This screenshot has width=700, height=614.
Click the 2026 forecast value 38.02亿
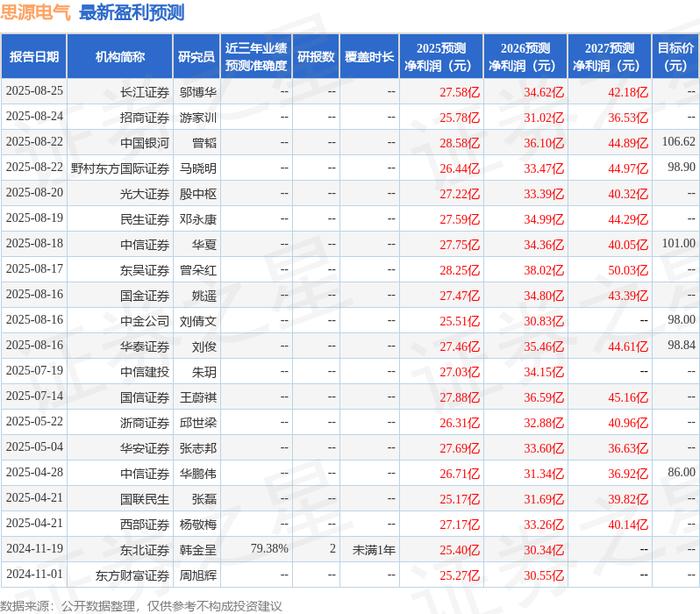[x=544, y=271]
